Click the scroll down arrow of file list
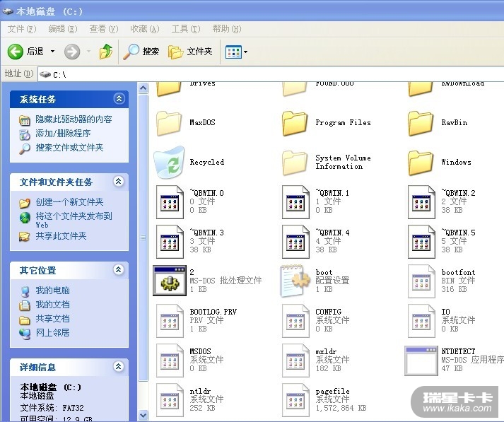 [143, 415]
